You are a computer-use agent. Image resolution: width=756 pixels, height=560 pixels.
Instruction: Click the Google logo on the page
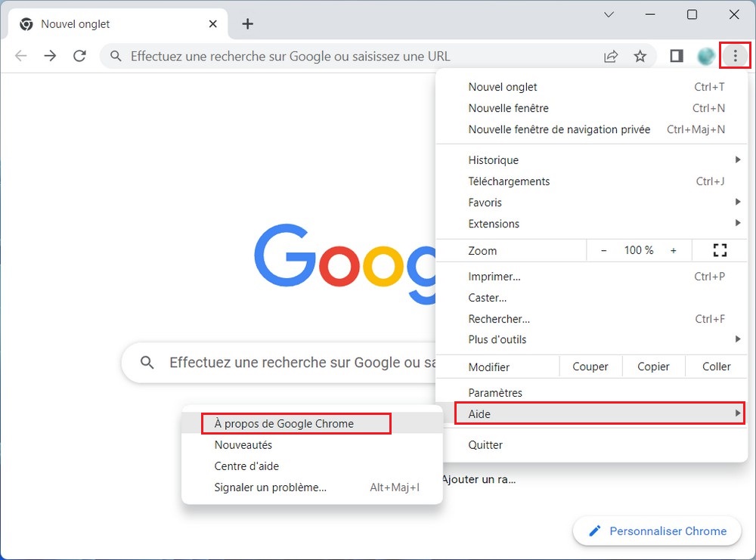tap(345, 264)
